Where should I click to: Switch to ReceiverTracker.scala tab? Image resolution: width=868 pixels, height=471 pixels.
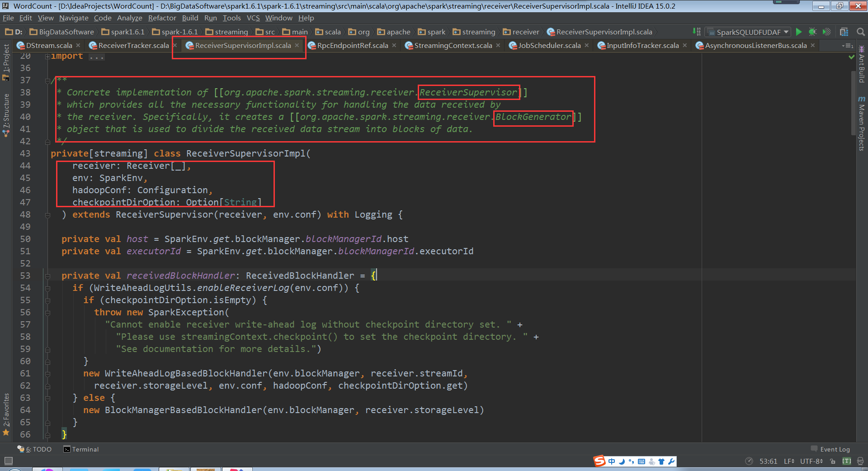pyautogui.click(x=133, y=46)
